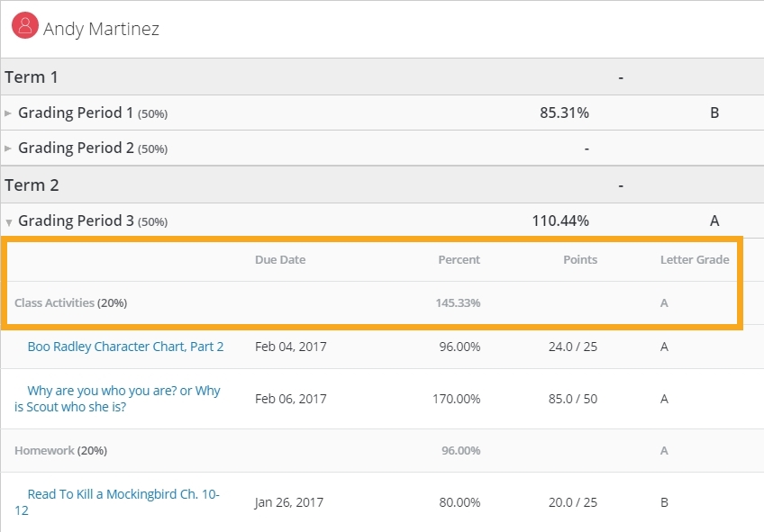Collapse Grading Period 3 arrow
This screenshot has height=532, width=764.
coord(9,221)
